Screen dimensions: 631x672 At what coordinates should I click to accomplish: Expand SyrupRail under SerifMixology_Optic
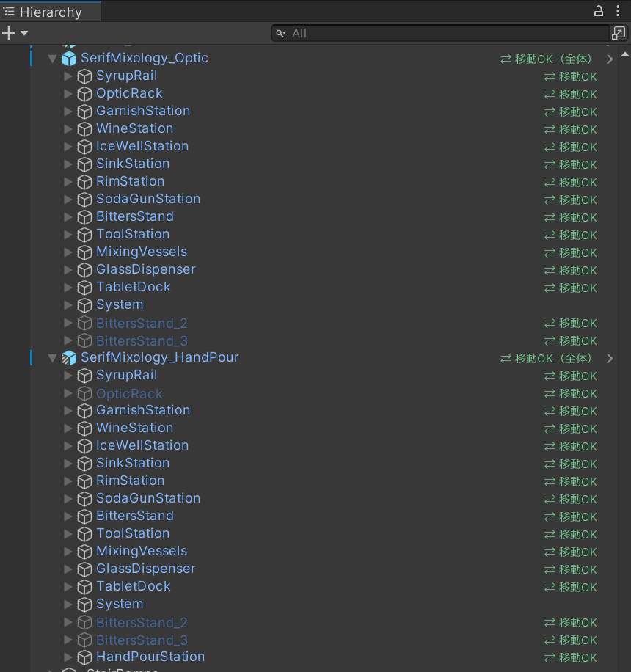coord(68,76)
